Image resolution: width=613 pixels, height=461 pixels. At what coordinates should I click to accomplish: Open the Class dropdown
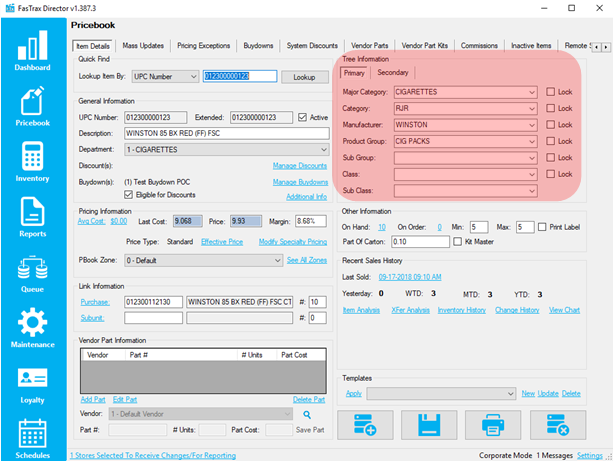465,174
